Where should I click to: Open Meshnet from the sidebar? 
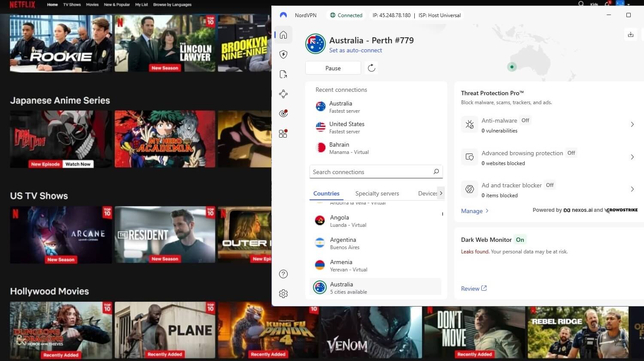tap(283, 93)
